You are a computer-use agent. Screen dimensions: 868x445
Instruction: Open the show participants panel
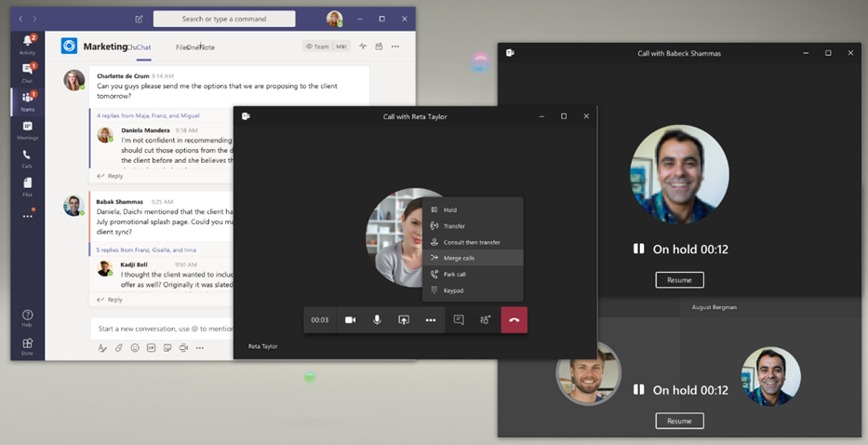click(x=485, y=319)
